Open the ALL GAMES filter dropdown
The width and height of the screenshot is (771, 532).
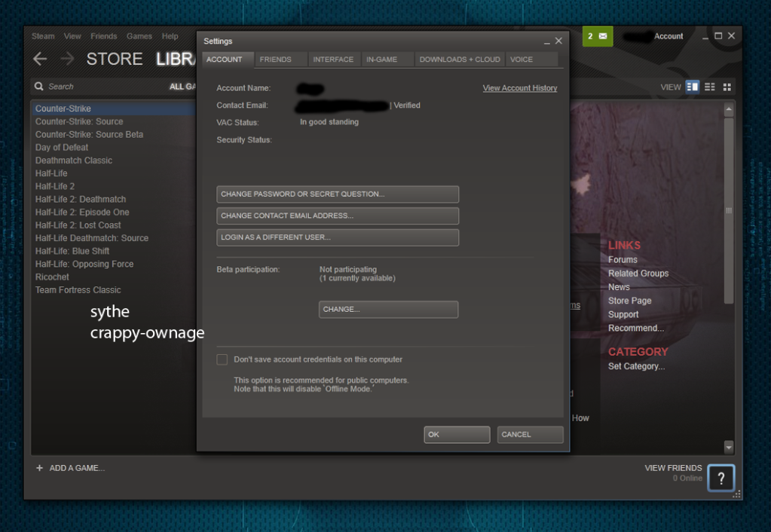tap(182, 87)
